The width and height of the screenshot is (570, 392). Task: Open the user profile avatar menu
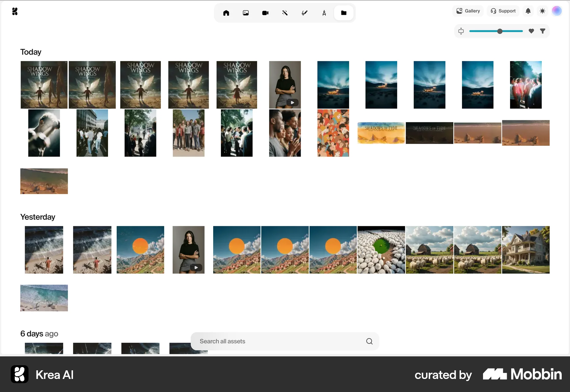[557, 11]
